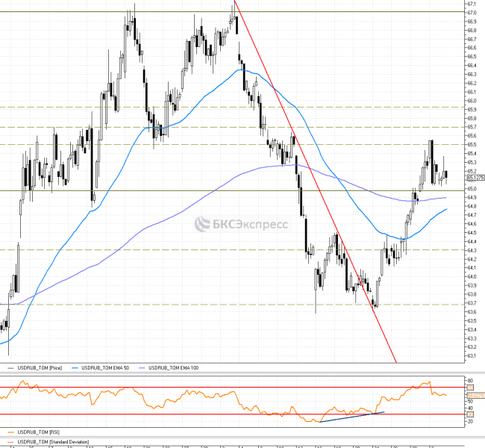Select the USDRUB_TOM EMA 100 legend label

(174, 368)
